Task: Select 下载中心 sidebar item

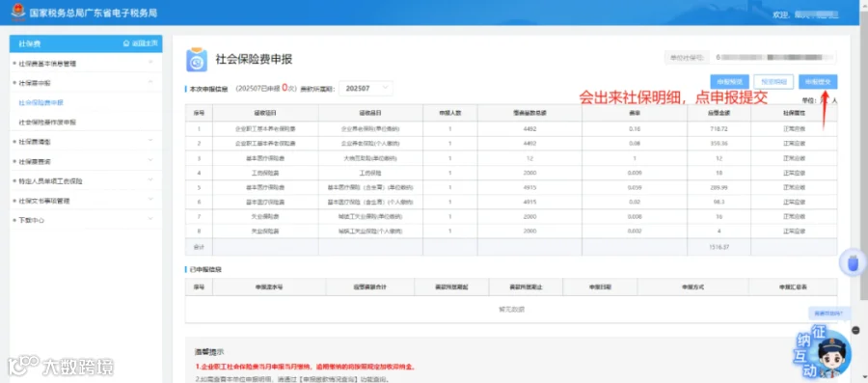Action: 32,220
